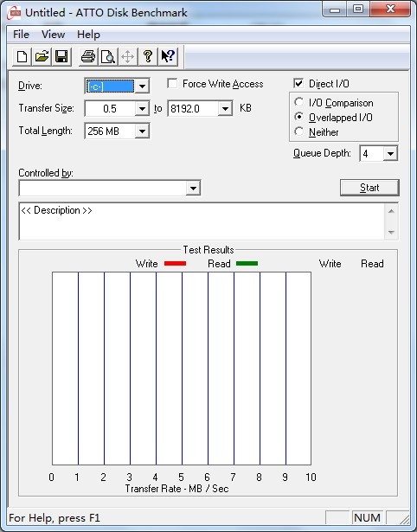Expand the Queue Depth dropdown

point(390,154)
